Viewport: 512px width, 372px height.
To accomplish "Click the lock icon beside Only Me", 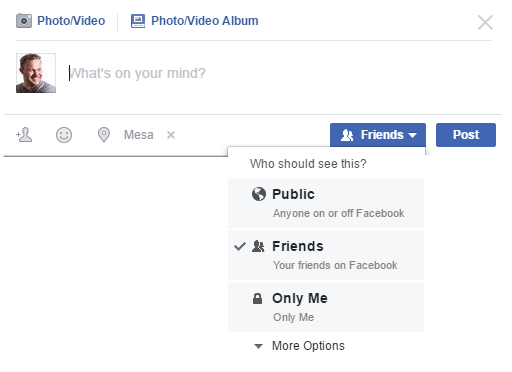I will click(257, 298).
